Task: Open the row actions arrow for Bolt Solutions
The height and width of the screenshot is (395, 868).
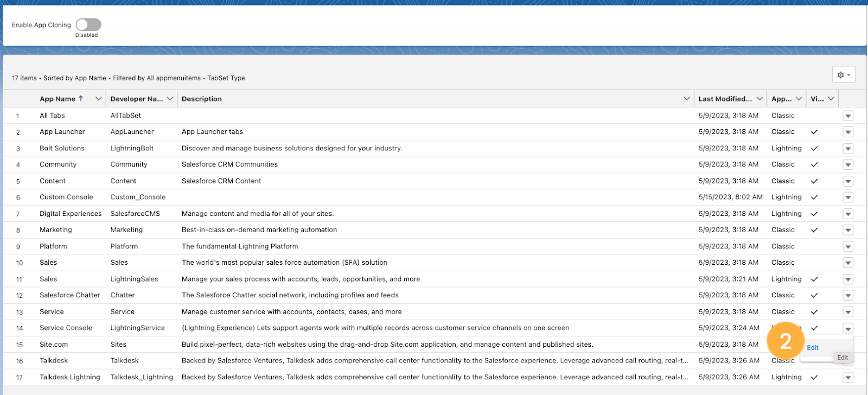Action: 848,148
